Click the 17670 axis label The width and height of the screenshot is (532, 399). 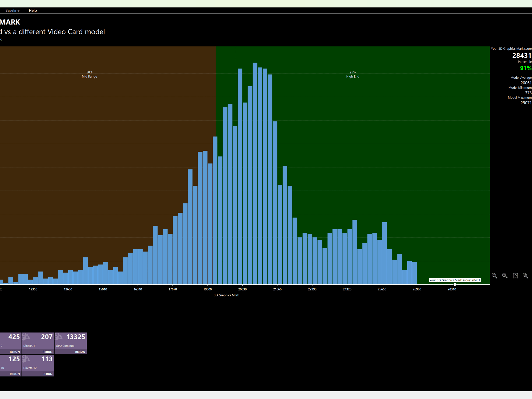[x=173, y=289]
